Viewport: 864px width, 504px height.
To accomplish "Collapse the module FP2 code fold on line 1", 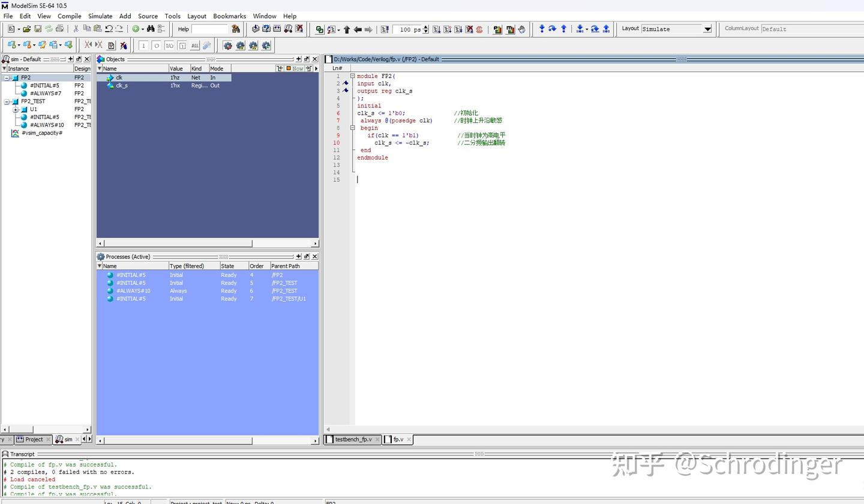I will tap(352, 76).
